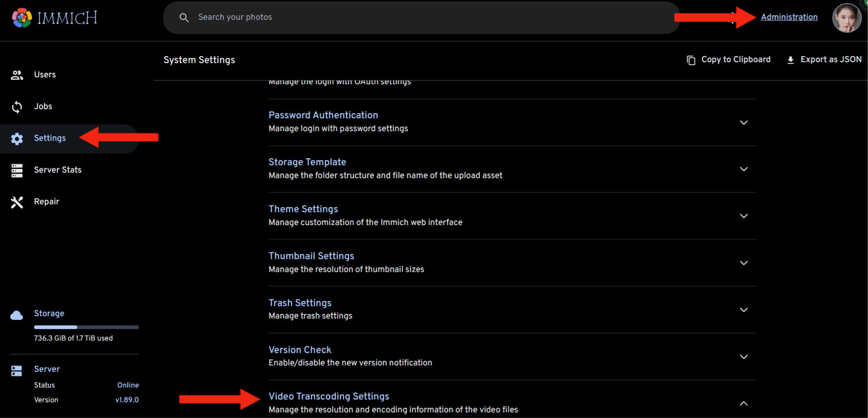Open the user profile avatar
The width and height of the screenshot is (868, 418).
[x=846, y=18]
